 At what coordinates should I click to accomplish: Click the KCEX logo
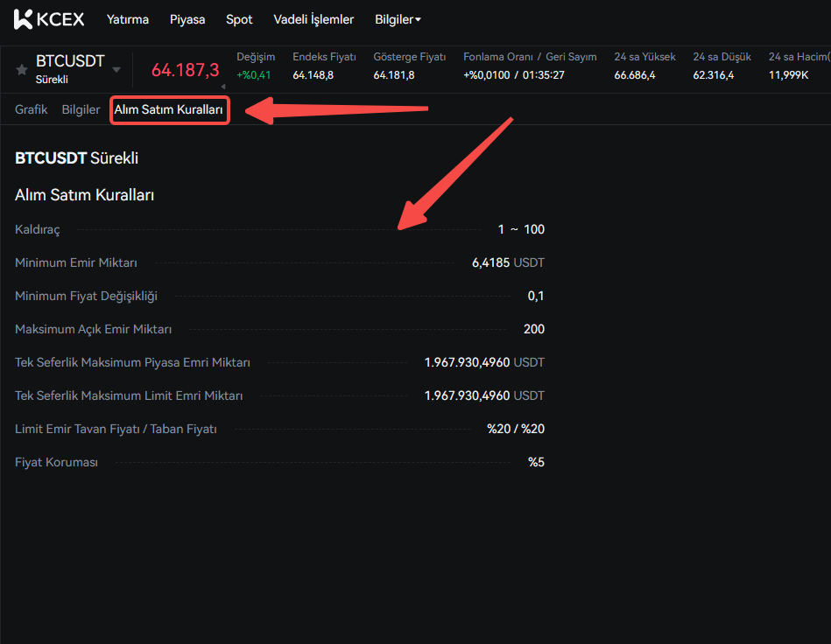49,19
